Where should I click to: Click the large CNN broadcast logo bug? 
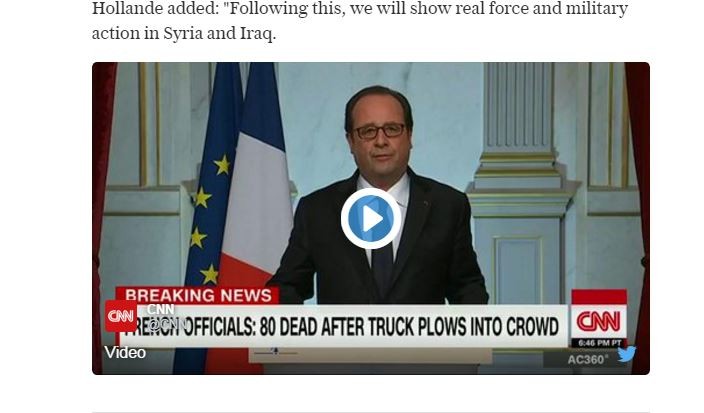[x=598, y=321]
